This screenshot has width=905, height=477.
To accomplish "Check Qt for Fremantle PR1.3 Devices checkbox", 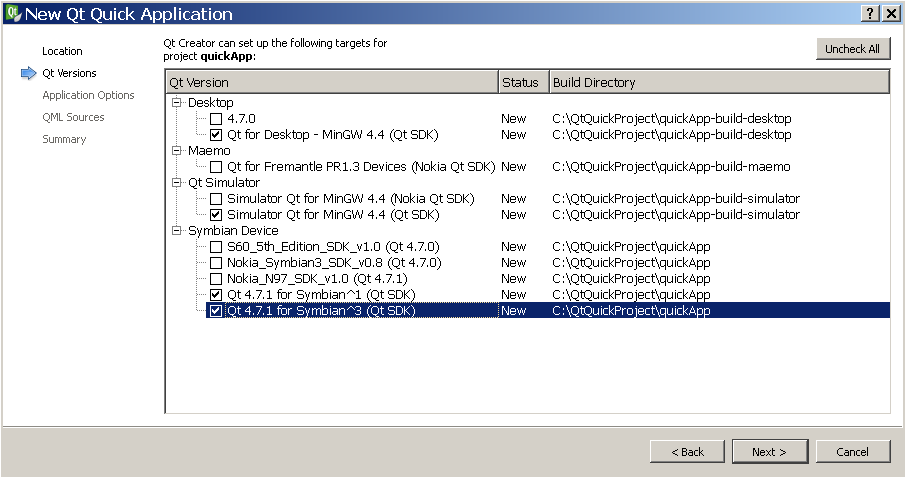I will 216,167.
